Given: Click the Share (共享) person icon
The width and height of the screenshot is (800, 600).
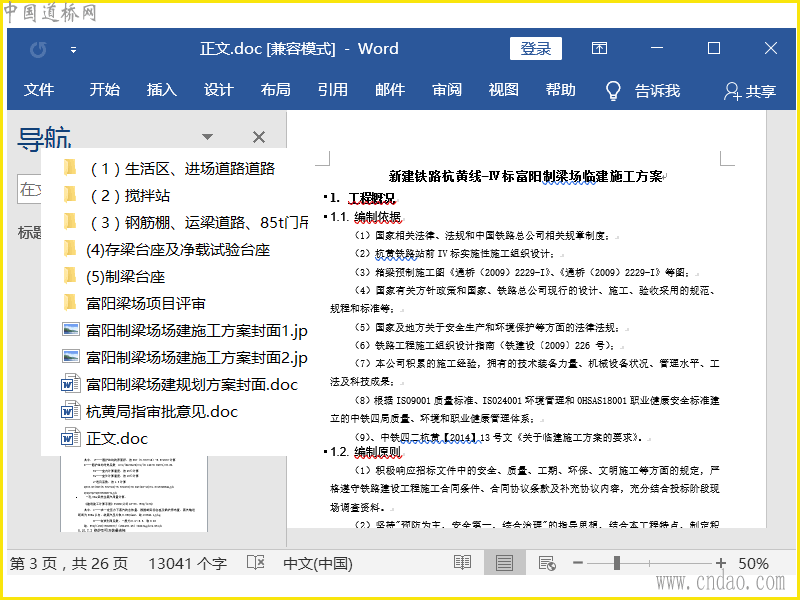Looking at the screenshot, I should [732, 91].
